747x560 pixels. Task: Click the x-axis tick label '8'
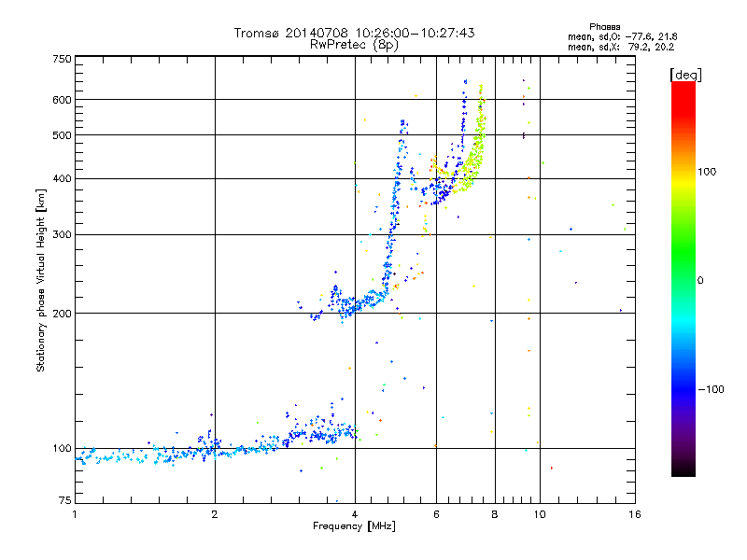pyautogui.click(x=495, y=514)
